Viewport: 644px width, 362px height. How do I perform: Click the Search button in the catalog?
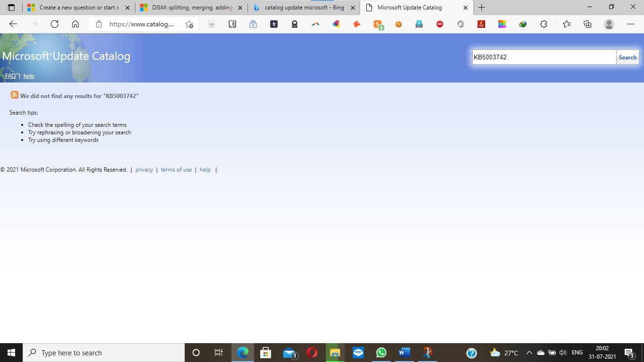(627, 57)
